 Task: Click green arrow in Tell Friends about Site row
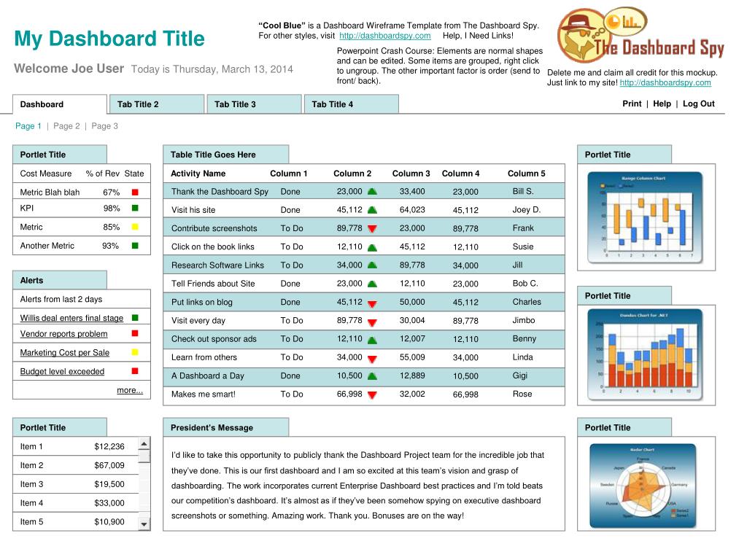point(373,284)
